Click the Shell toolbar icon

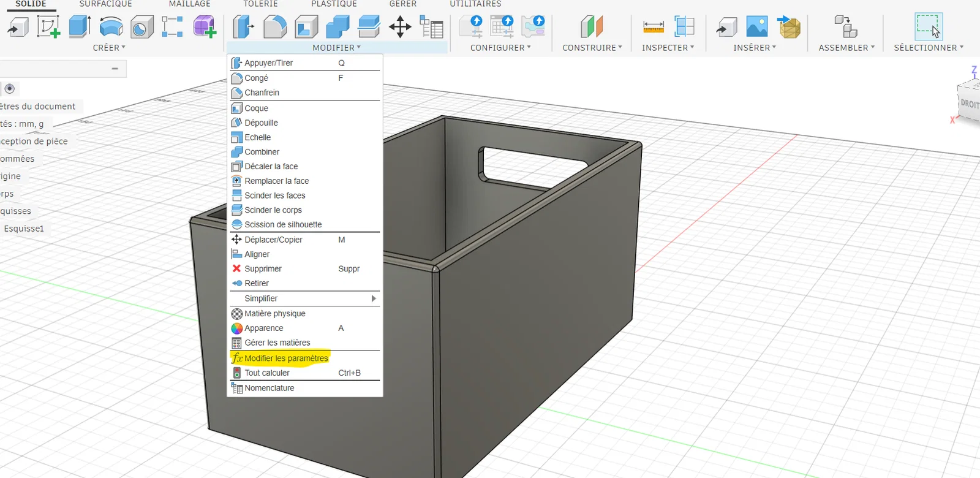(306, 27)
